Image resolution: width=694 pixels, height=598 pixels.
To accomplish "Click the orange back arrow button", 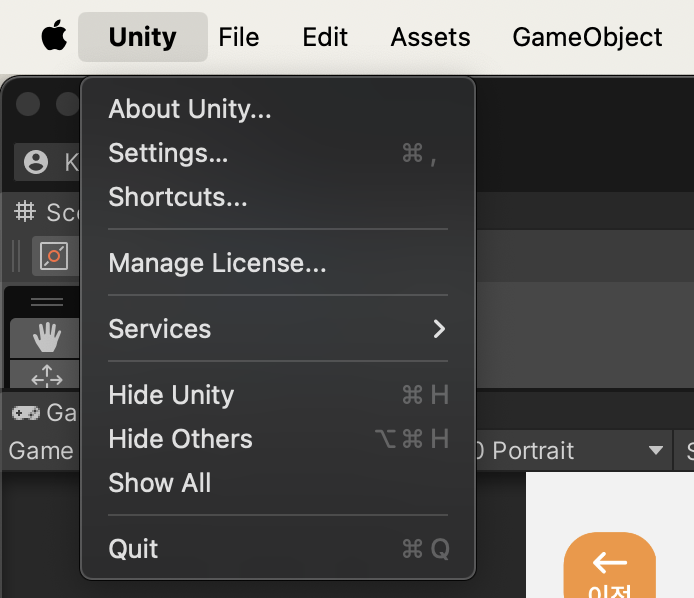I will (x=609, y=565).
